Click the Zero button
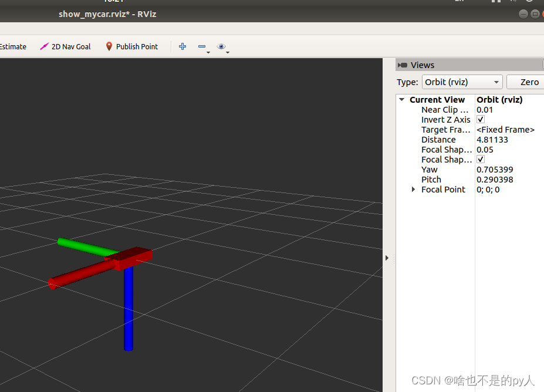This screenshot has width=544, height=392. [x=526, y=82]
